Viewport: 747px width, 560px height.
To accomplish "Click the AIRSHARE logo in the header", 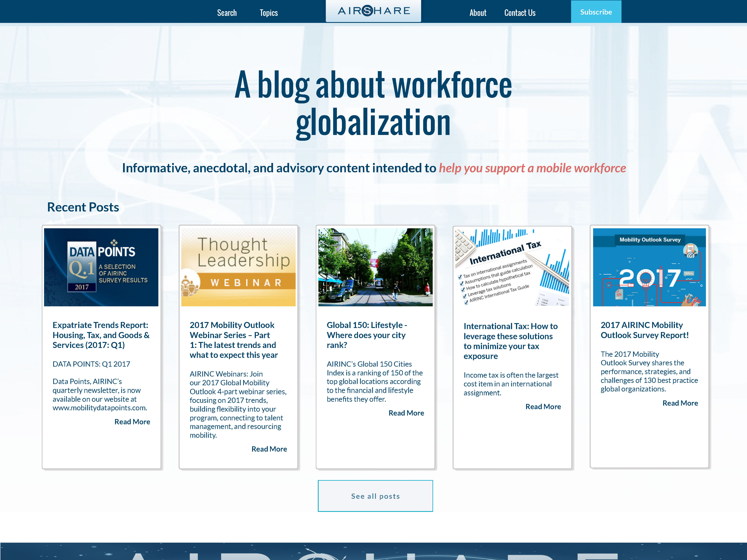I will click(x=373, y=11).
